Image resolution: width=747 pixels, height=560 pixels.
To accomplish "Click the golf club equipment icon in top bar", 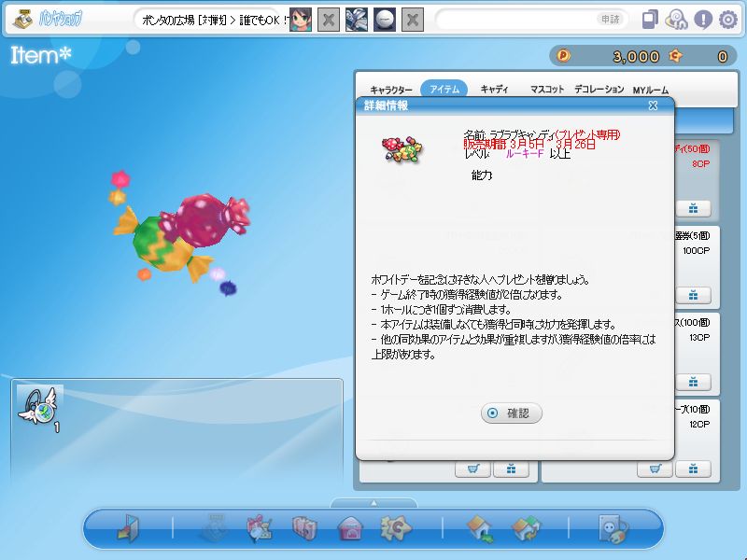I will (x=357, y=20).
